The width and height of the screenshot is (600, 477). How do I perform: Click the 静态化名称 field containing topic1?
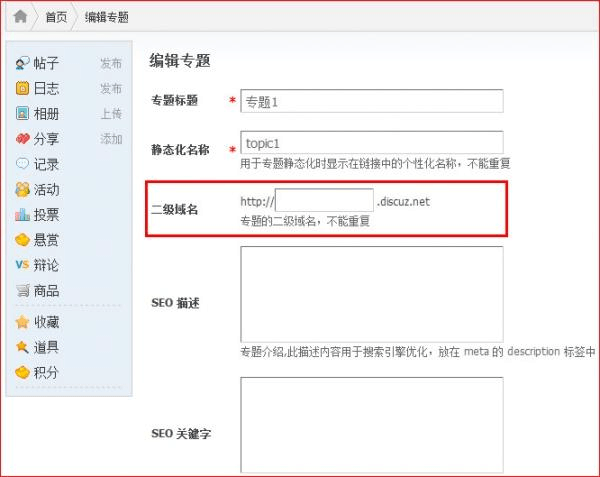[371, 143]
